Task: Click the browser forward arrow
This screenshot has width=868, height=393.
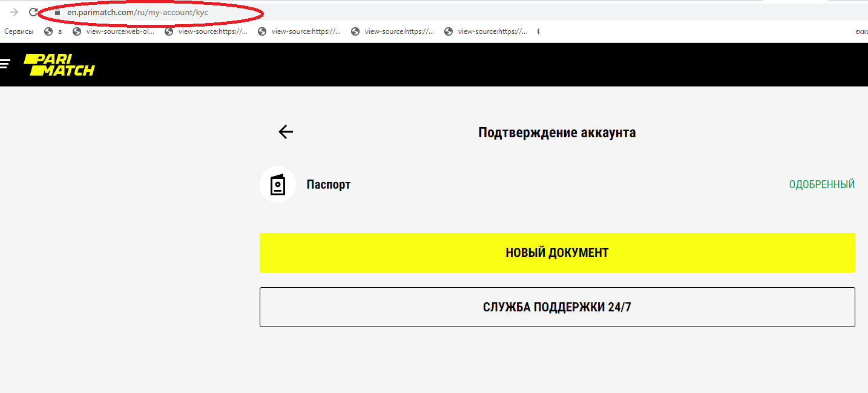Action: tap(15, 12)
